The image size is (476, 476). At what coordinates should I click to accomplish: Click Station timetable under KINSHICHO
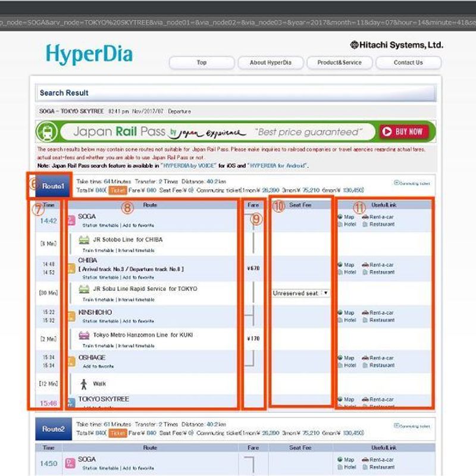100,321
